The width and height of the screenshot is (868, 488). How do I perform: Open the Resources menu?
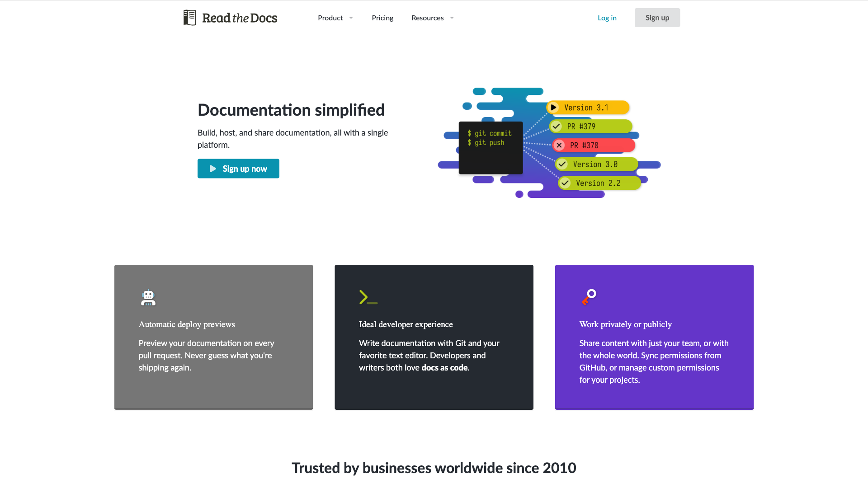pyautogui.click(x=427, y=18)
